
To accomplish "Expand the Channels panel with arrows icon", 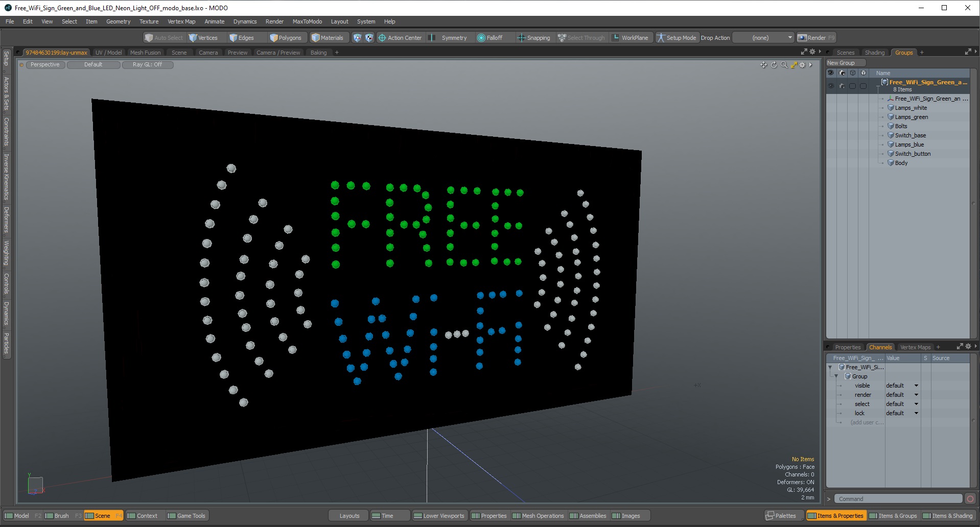I will tap(960, 347).
